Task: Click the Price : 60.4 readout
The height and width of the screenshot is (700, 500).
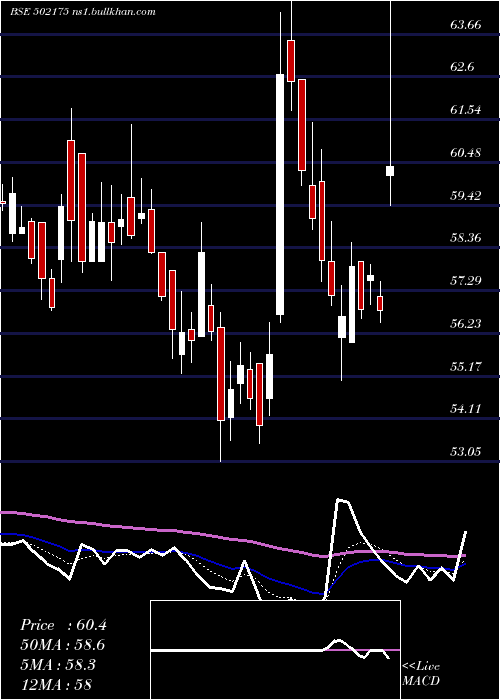Action: [x=63, y=625]
